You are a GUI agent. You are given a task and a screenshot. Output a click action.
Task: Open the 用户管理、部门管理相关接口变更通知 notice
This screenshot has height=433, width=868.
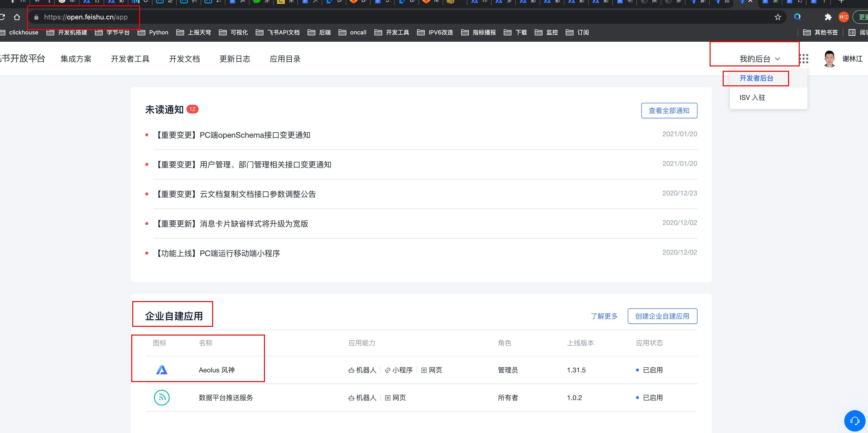(243, 165)
